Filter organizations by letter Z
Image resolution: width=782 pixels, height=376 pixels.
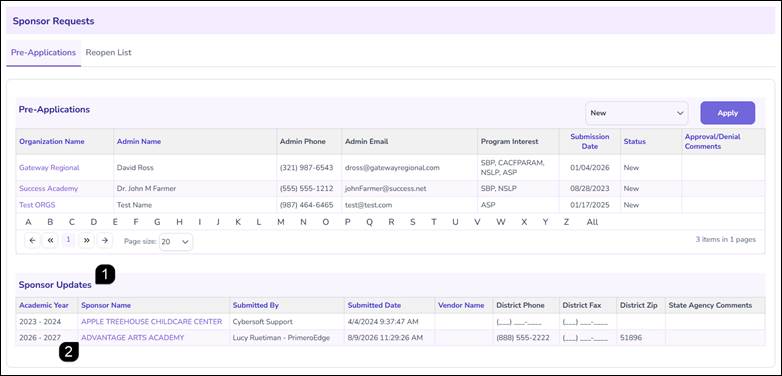tap(566, 222)
